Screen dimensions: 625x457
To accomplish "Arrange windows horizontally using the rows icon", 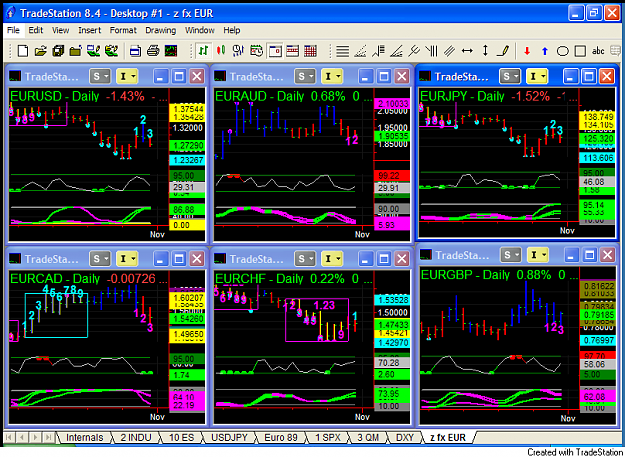I will (x=293, y=51).
